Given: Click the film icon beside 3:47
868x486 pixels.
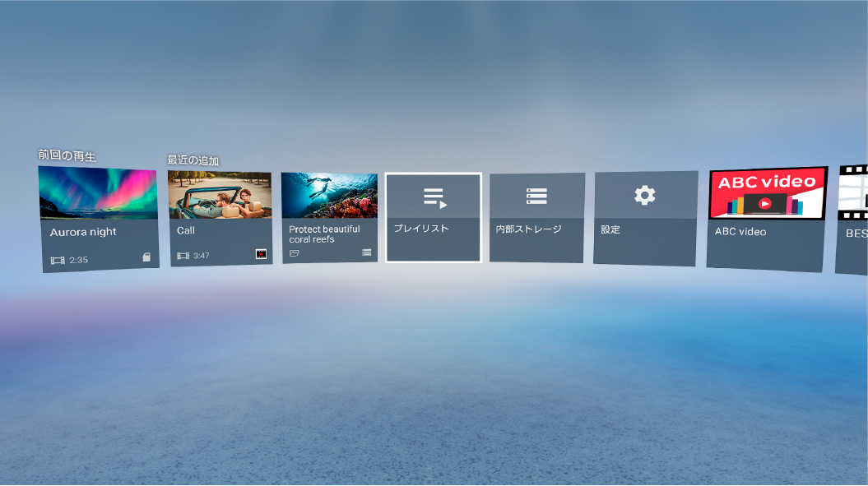Looking at the screenshot, I should pos(183,256).
